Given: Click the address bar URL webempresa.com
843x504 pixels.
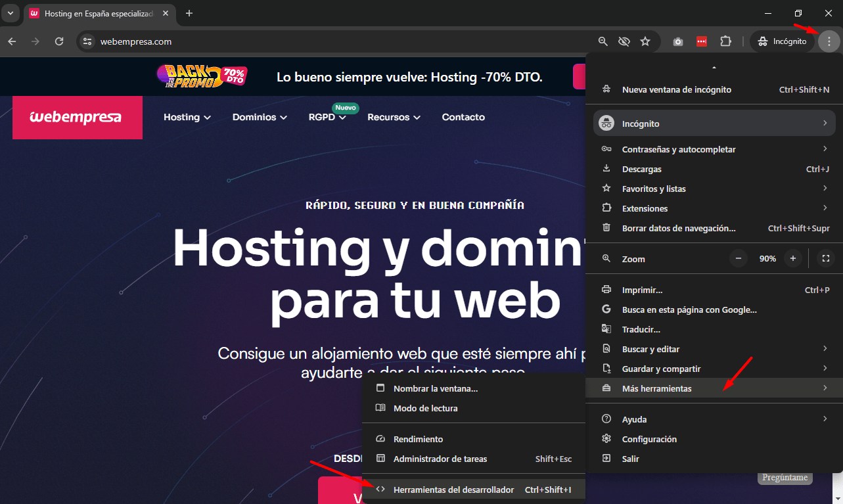Looking at the screenshot, I should pos(136,41).
